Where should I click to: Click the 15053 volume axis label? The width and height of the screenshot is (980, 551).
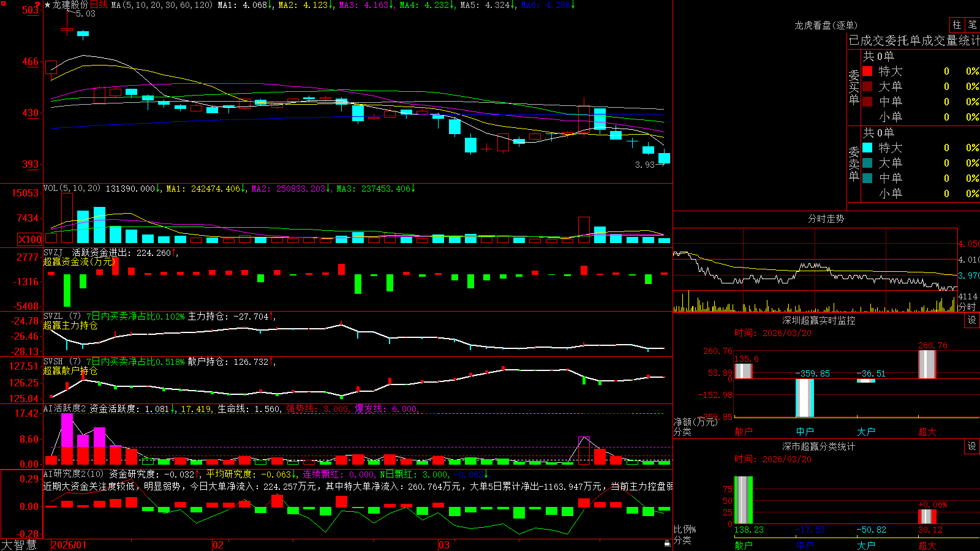pos(25,193)
